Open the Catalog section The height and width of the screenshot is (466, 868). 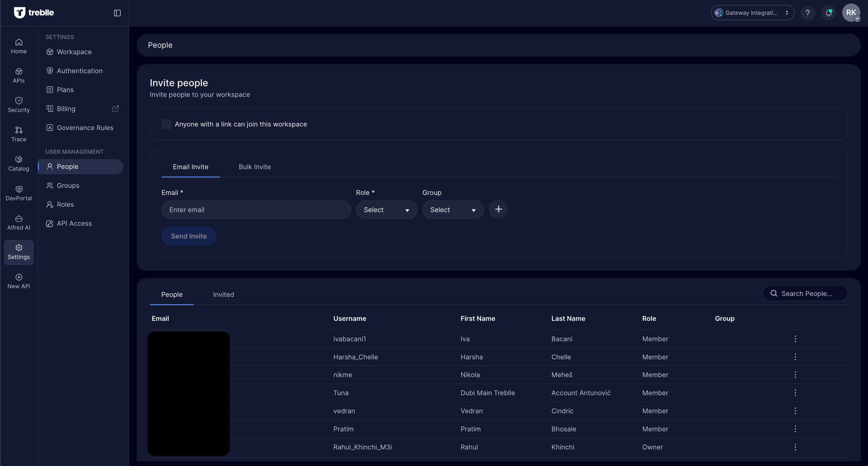[x=19, y=164]
